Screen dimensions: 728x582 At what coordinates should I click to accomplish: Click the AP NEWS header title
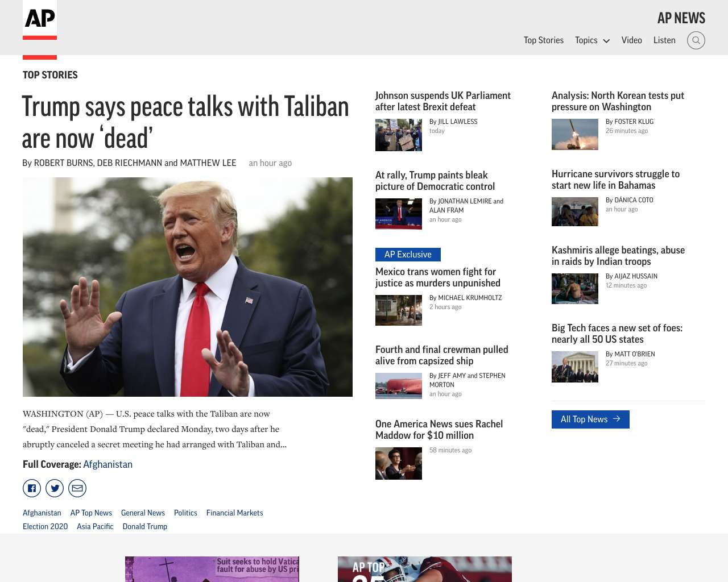pyautogui.click(x=681, y=18)
